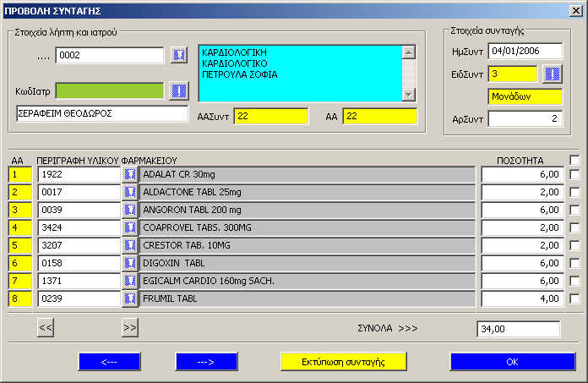The width and height of the screenshot is (588, 383).
Task: Click quantity field of ADALAT CR 30mg
Action: click(523, 174)
